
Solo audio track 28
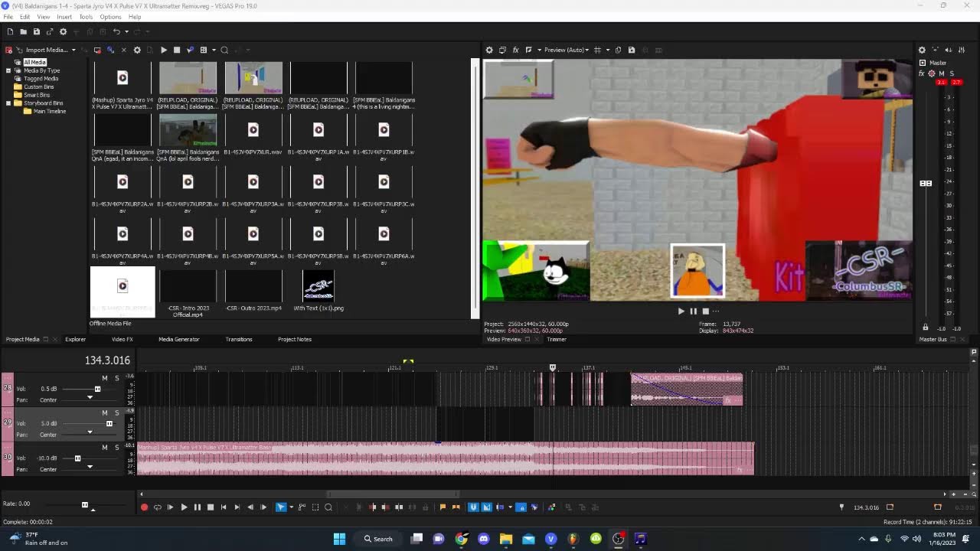pyautogui.click(x=117, y=378)
